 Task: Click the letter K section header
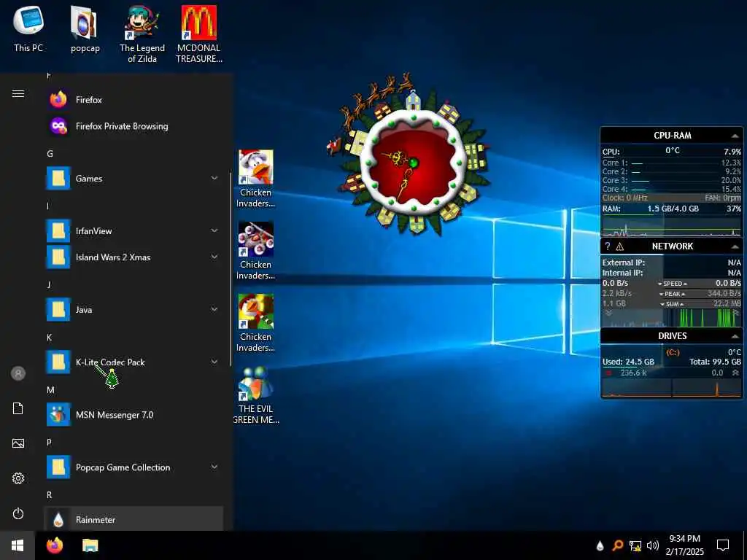[x=49, y=337]
